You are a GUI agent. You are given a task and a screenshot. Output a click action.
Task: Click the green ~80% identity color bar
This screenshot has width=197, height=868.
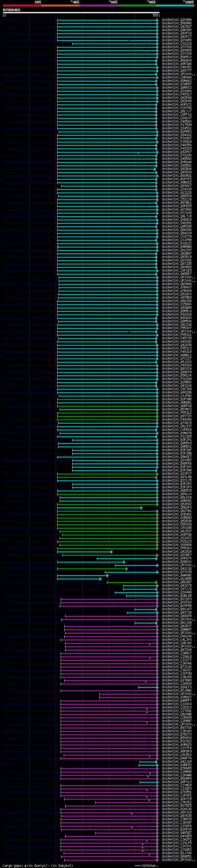click(x=136, y=6)
